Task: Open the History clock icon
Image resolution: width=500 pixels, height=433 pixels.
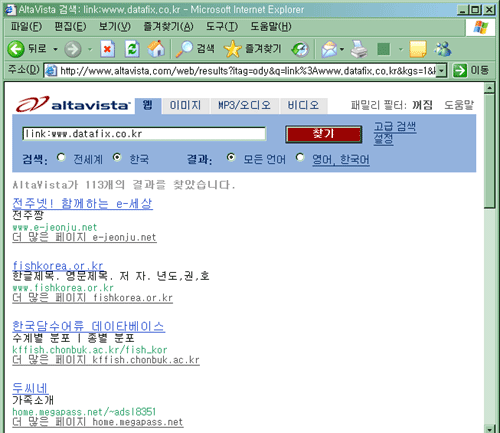Action: pos(300,49)
